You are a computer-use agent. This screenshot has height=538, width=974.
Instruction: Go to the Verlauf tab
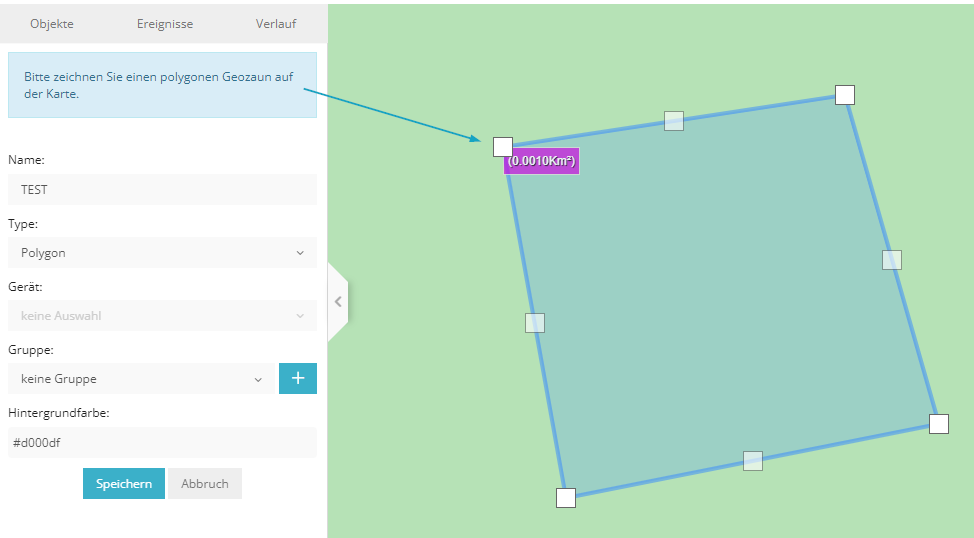pyautogui.click(x=276, y=24)
